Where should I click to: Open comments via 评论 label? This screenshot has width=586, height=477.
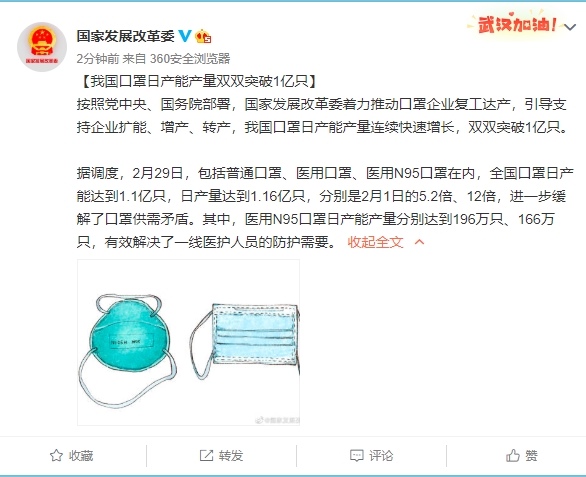click(x=381, y=456)
